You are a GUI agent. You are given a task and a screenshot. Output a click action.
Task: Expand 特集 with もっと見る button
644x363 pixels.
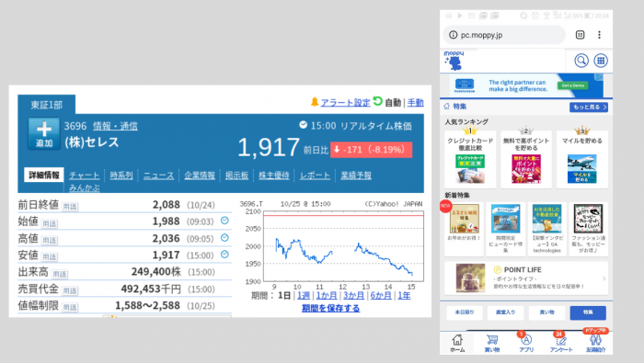click(x=589, y=107)
